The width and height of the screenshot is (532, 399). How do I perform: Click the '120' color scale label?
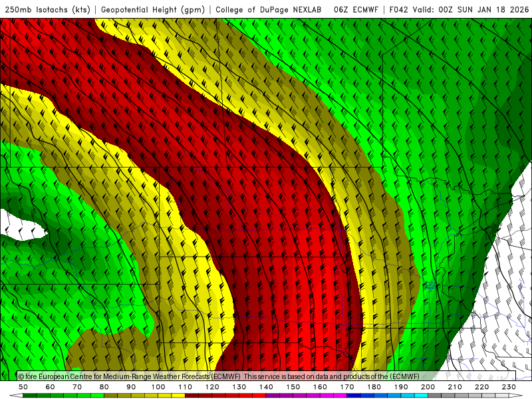pos(212,387)
